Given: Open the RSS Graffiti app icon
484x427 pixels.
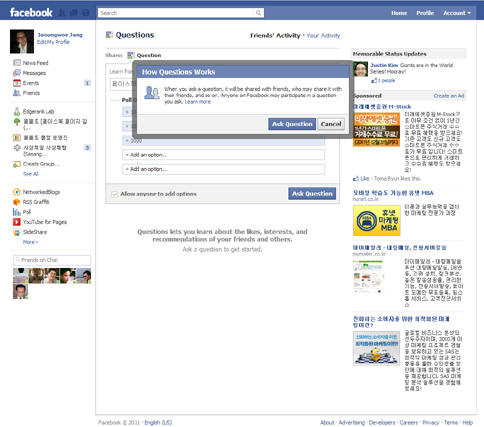Looking at the screenshot, I should point(17,202).
